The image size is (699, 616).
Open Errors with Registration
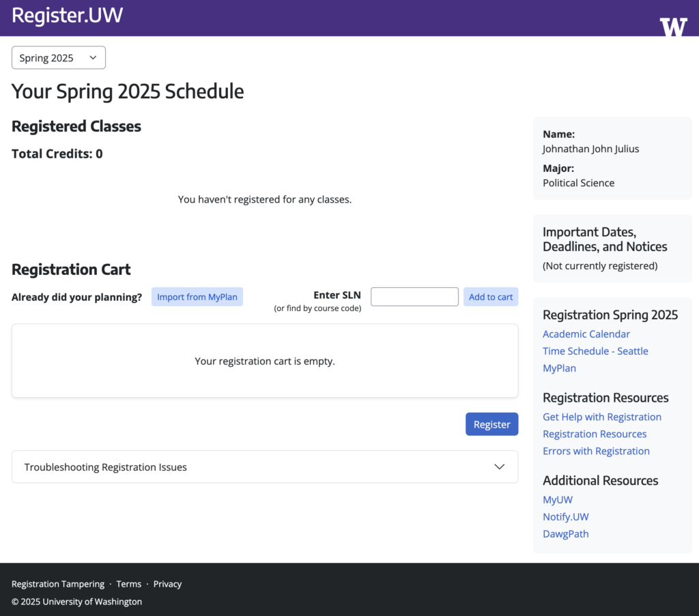596,450
